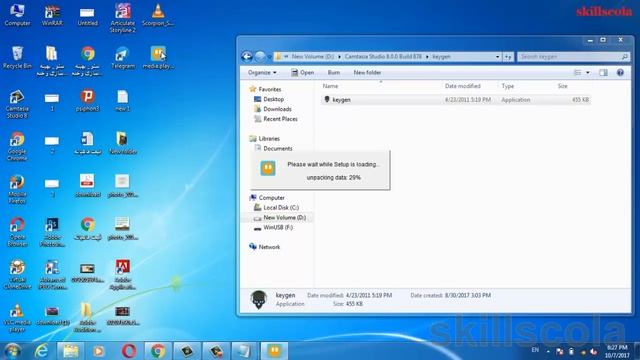This screenshot has height=360, width=640.
Task: Select the Untitled desktop file icon
Action: coord(87,15)
